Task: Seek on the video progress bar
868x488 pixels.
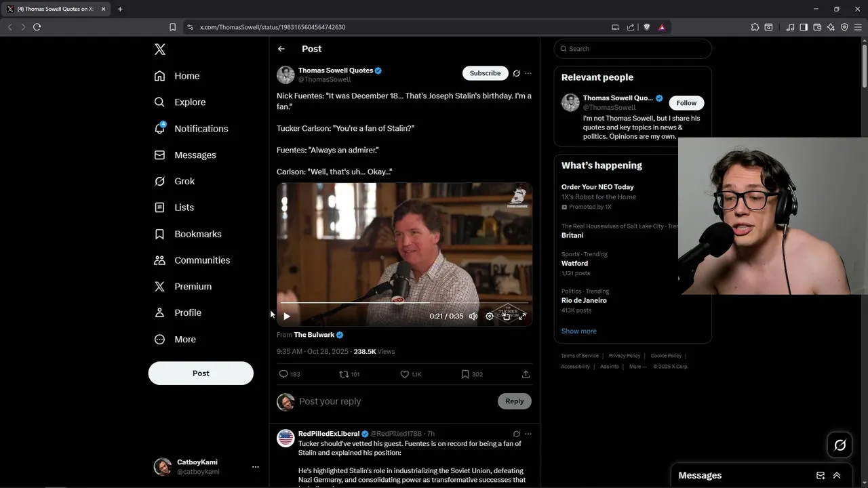Action: tap(404, 302)
